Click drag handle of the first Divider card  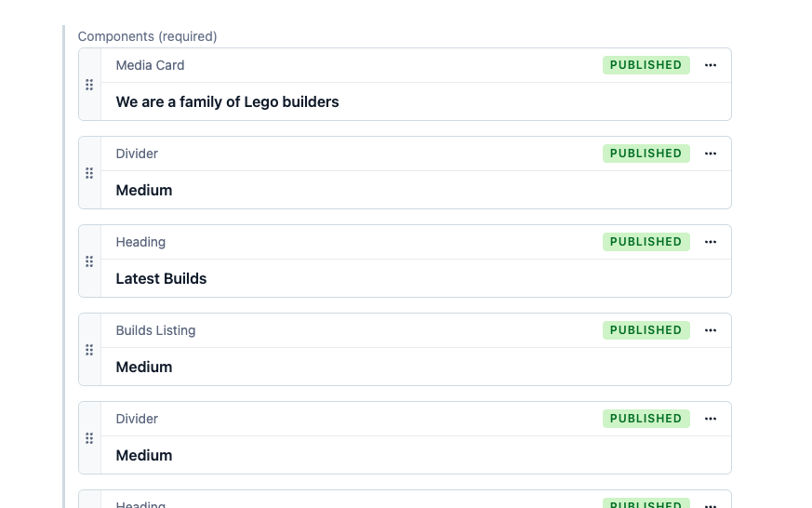click(x=89, y=173)
